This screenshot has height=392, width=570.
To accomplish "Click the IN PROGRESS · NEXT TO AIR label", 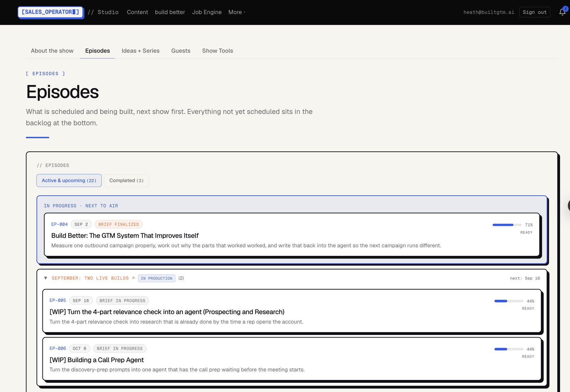I will click(x=81, y=206).
